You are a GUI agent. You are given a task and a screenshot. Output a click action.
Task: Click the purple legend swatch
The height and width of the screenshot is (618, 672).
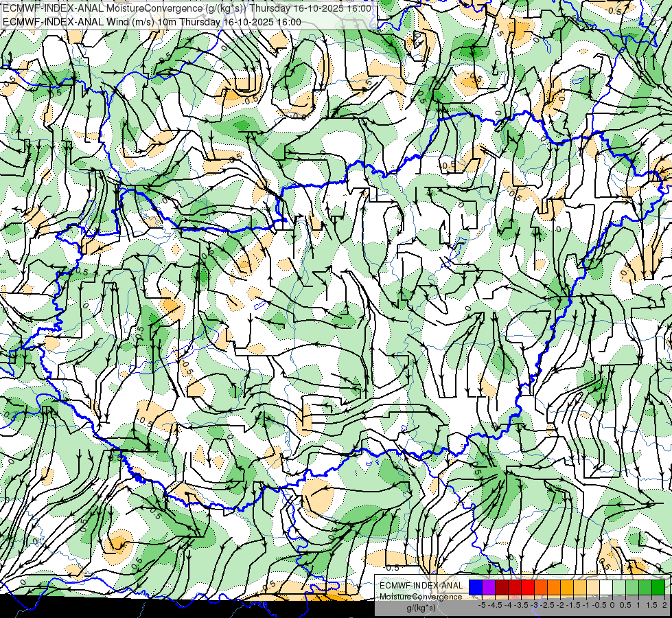click(489, 587)
